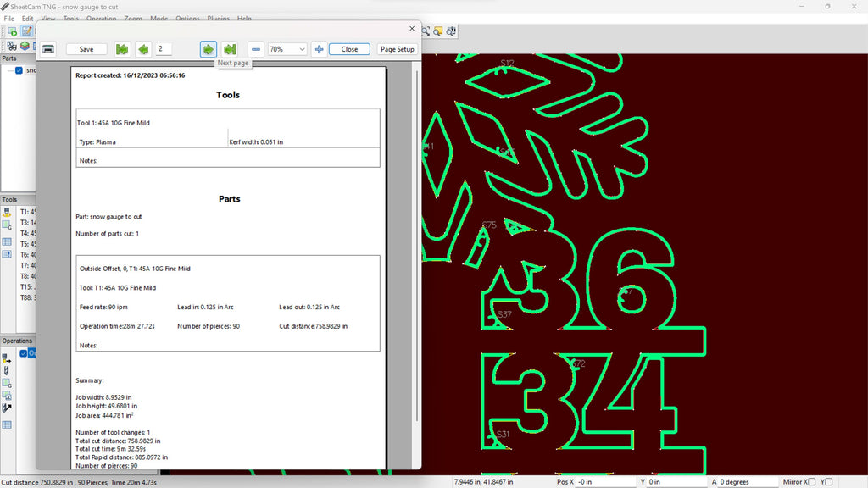
Task: Click the new jet cutting operation icon
Action: (x=7, y=358)
